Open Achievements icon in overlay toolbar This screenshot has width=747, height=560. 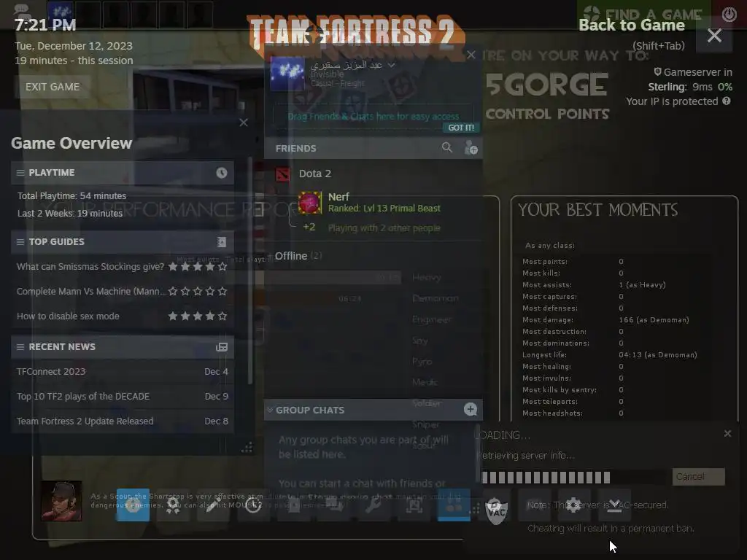[x=174, y=505]
